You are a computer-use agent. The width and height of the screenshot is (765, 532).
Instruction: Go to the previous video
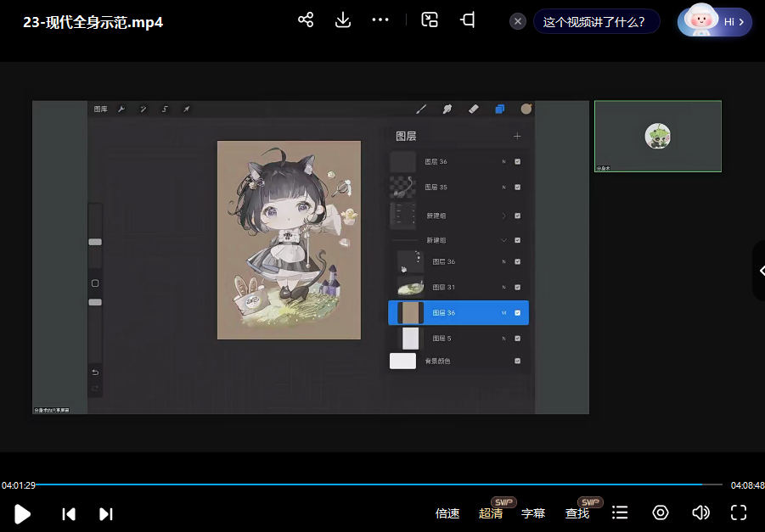[69, 513]
